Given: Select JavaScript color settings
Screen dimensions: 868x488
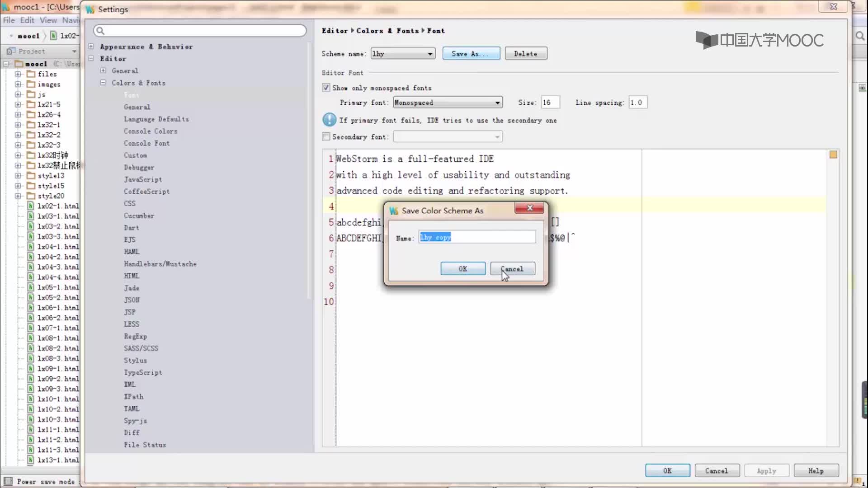Looking at the screenshot, I should (143, 179).
